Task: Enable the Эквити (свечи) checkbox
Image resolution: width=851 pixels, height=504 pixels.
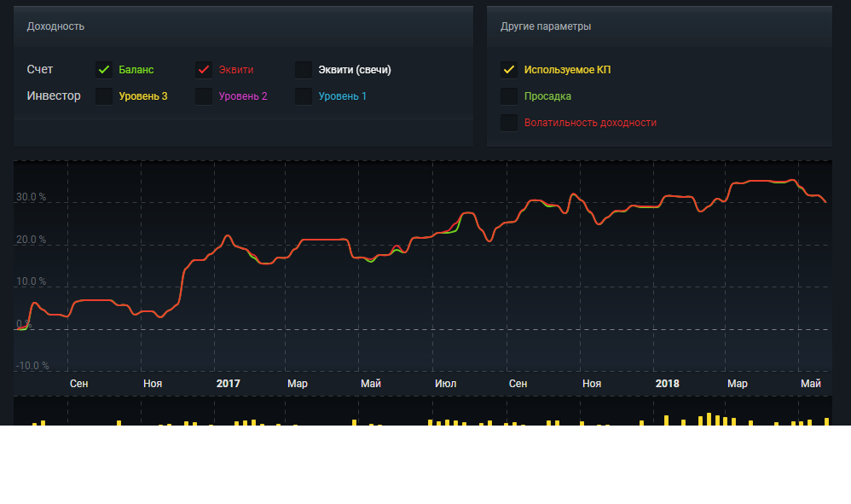Action: 304,70
